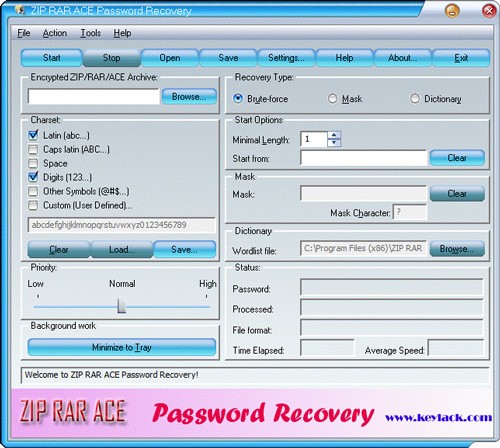Image resolution: width=500 pixels, height=448 pixels.
Task: Click the Processed status field
Action: tap(392, 308)
